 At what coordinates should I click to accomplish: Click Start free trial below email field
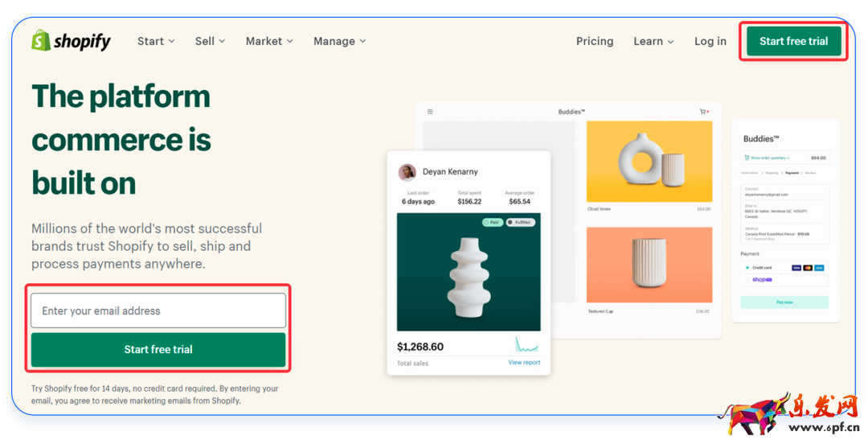[x=158, y=349]
